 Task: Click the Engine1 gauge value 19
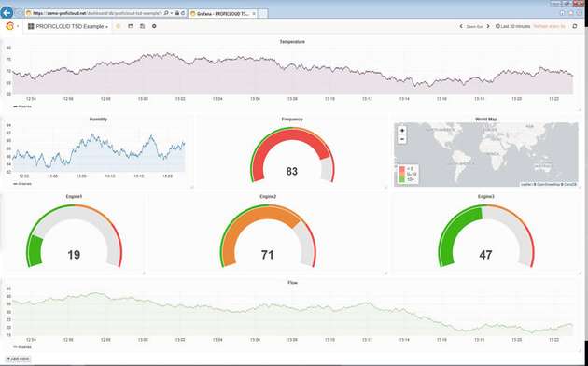coord(74,255)
